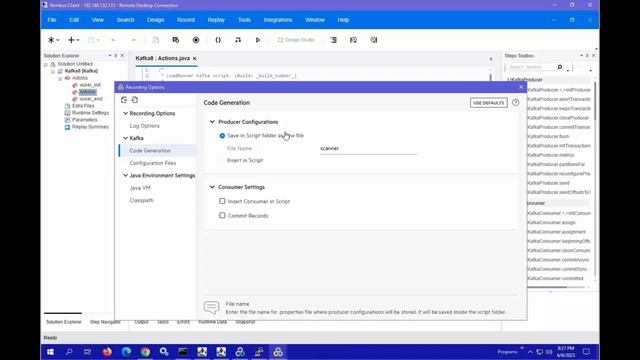Collapse the Actions tree node

[60, 78]
